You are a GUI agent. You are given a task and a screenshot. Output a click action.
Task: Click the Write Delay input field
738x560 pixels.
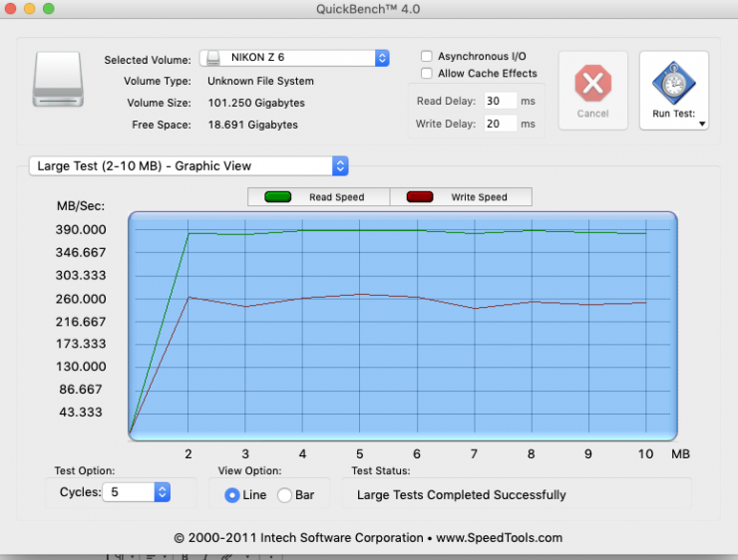tap(500, 124)
